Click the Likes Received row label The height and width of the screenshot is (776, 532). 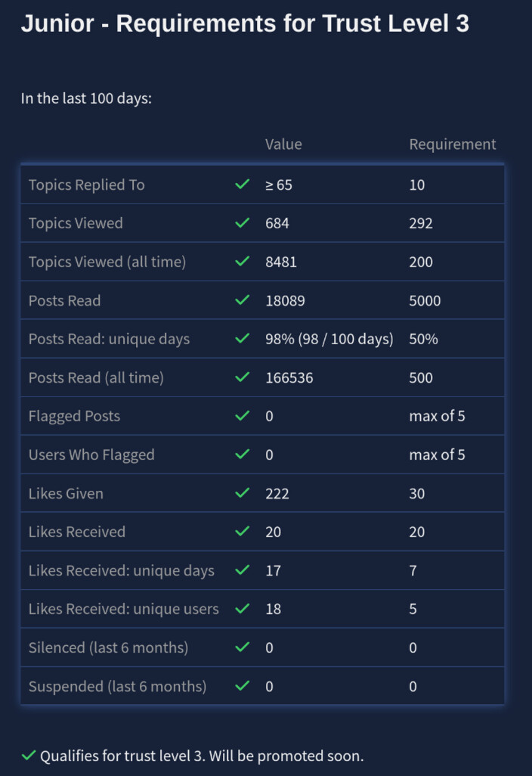click(x=77, y=532)
